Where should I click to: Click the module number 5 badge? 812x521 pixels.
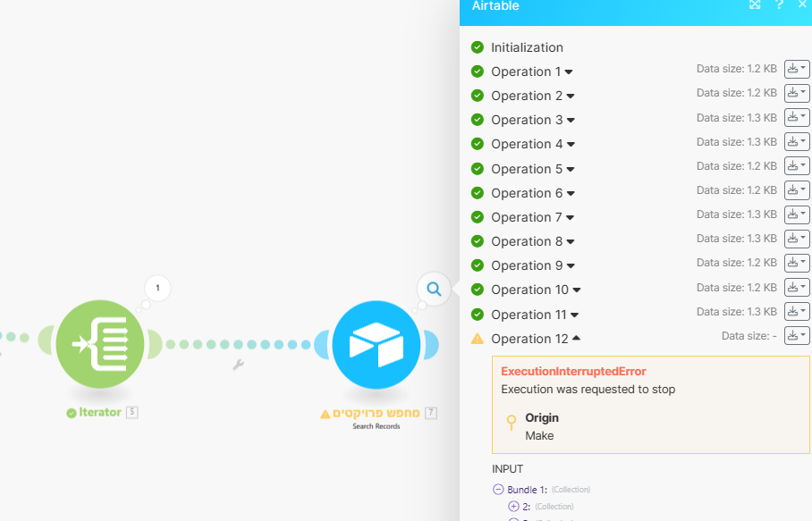pyautogui.click(x=132, y=412)
